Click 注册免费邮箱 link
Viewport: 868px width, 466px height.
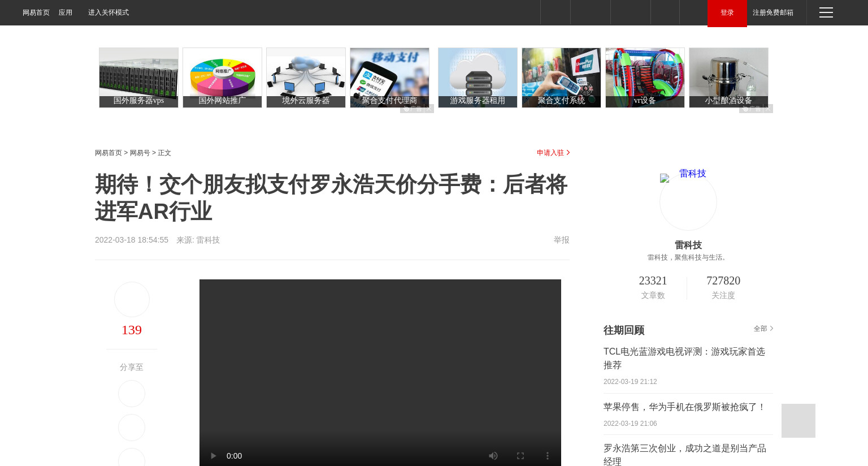(773, 12)
